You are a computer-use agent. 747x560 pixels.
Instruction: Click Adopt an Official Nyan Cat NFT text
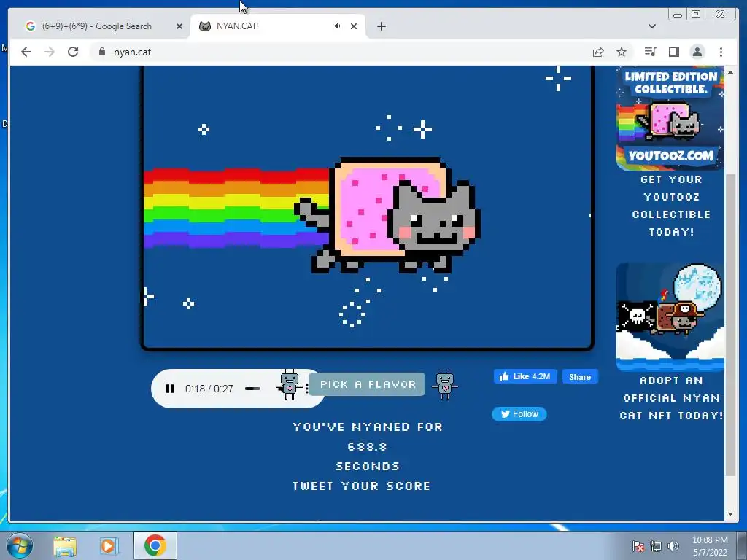pos(671,398)
